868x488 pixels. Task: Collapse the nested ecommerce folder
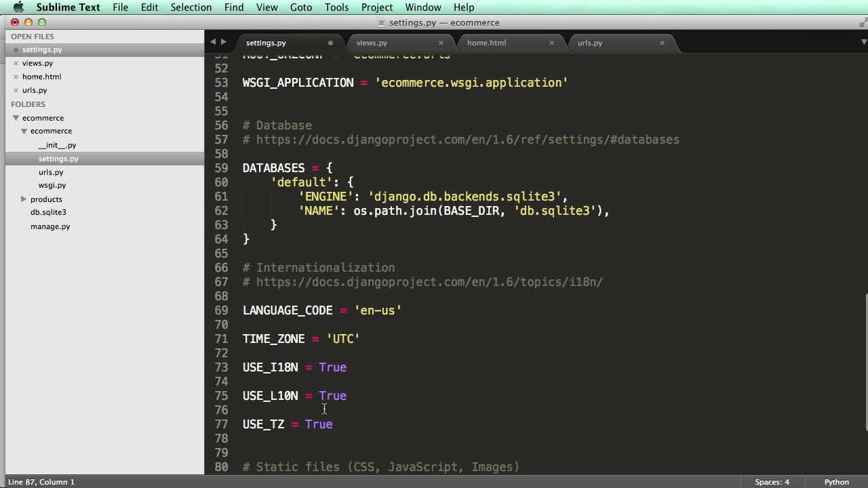click(x=24, y=131)
